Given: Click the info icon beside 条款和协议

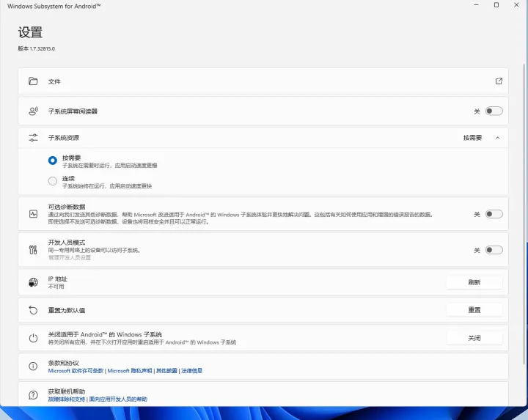Looking at the screenshot, I should [33, 366].
